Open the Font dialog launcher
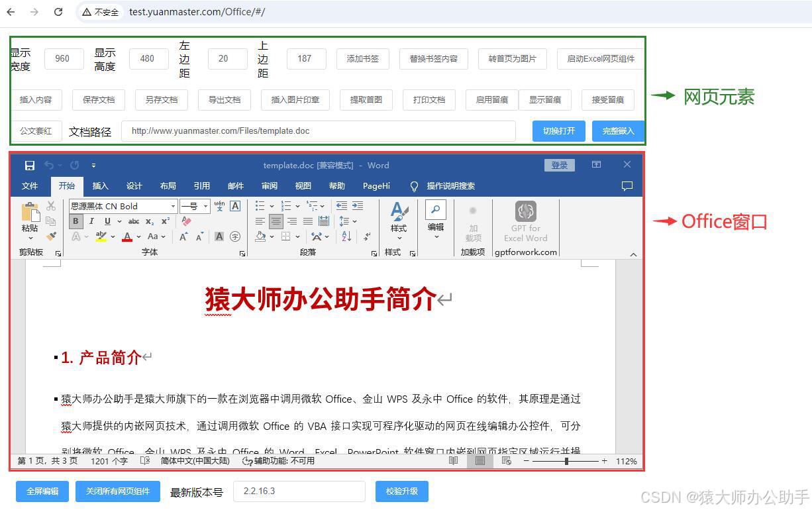Viewport: 812px width, 510px height. [x=242, y=253]
